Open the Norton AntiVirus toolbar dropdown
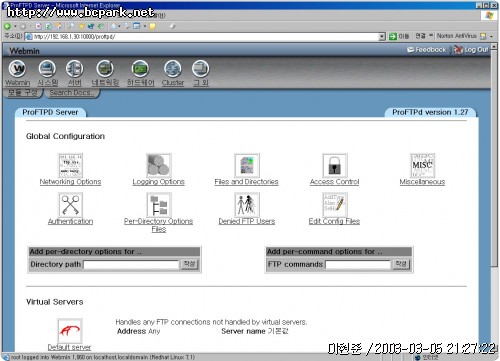Viewport: 500px width, 361px height. (x=491, y=36)
